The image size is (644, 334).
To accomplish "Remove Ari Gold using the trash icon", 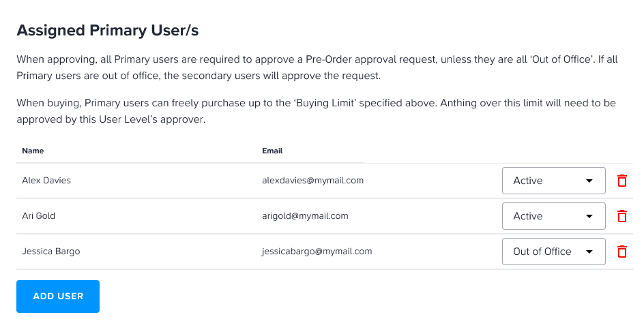I will coord(621,216).
